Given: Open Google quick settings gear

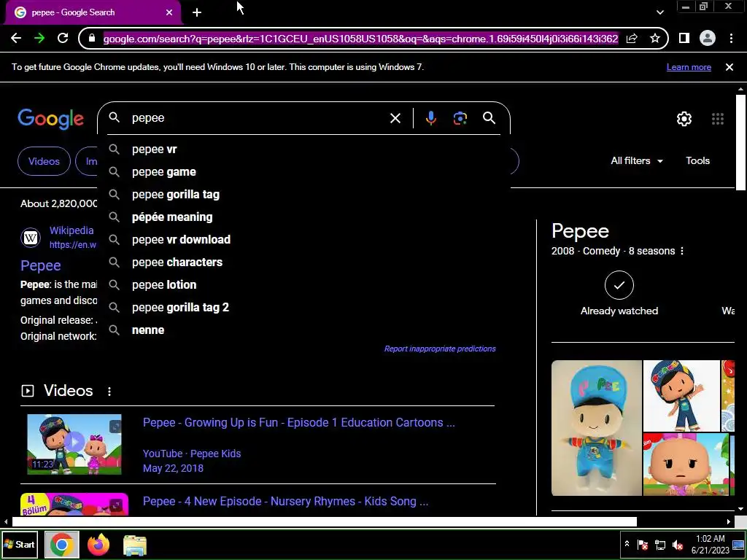Looking at the screenshot, I should pyautogui.click(x=684, y=119).
